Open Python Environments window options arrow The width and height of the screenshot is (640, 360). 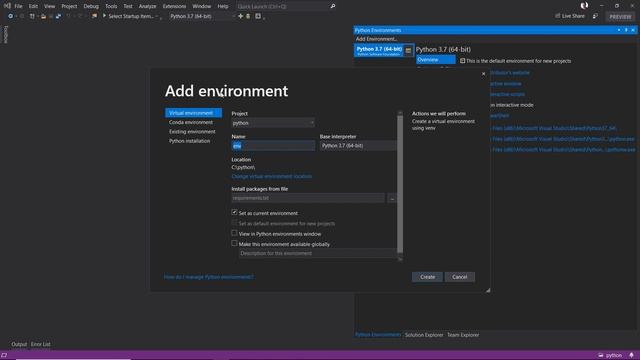point(619,30)
